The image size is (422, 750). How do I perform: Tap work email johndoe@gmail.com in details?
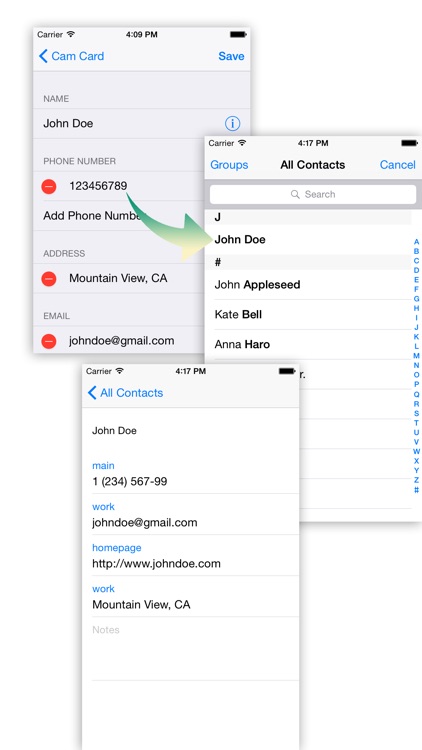(x=144, y=523)
